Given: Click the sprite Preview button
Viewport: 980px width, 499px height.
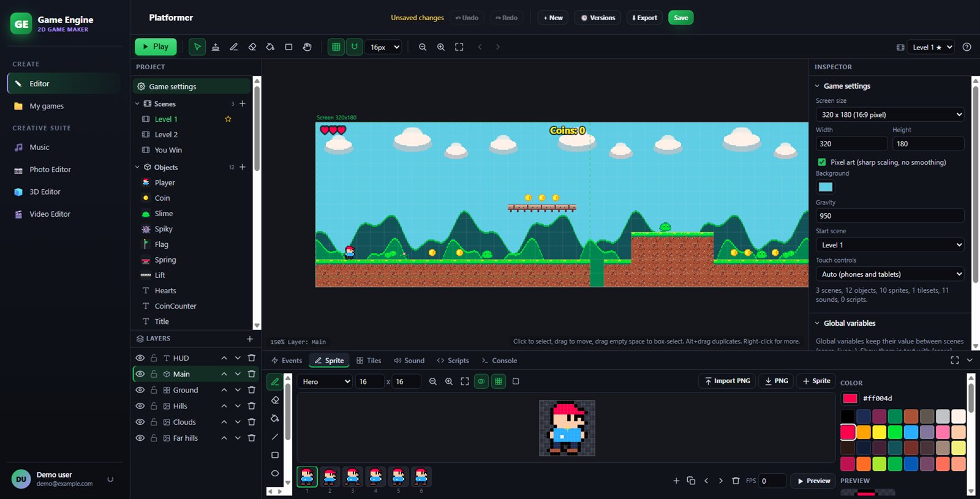Looking at the screenshot, I should 813,481.
